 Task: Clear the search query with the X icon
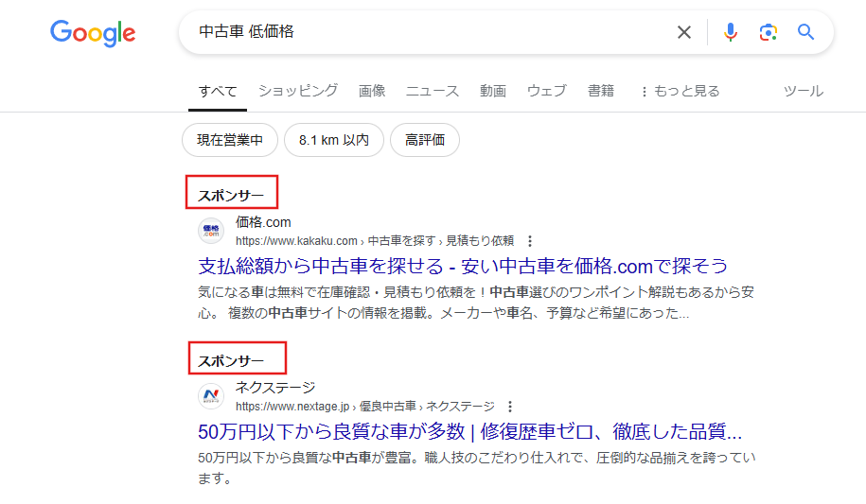click(x=683, y=32)
